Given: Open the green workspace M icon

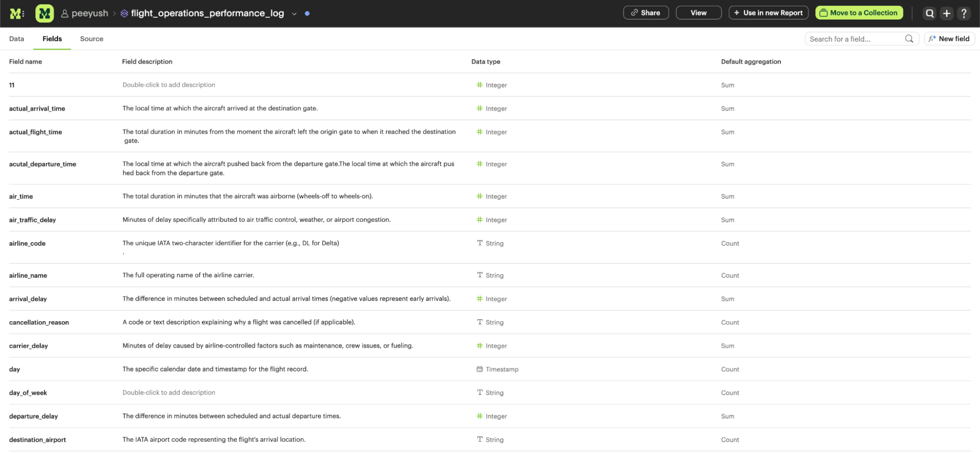Looking at the screenshot, I should [x=45, y=14].
